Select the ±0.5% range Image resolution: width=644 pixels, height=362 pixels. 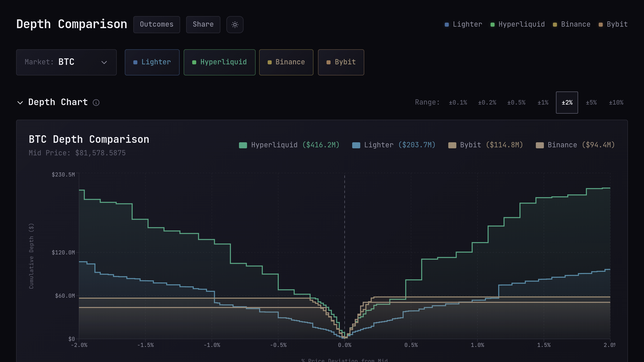pyautogui.click(x=516, y=103)
